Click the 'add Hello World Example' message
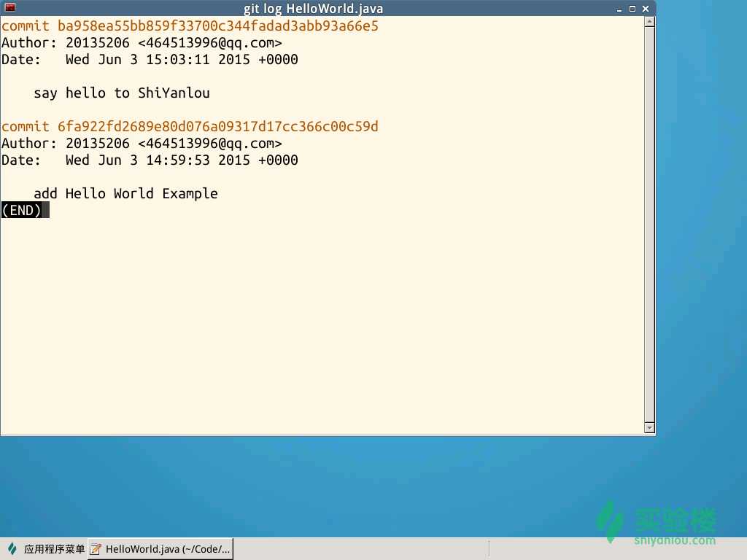747x560 pixels. click(125, 193)
